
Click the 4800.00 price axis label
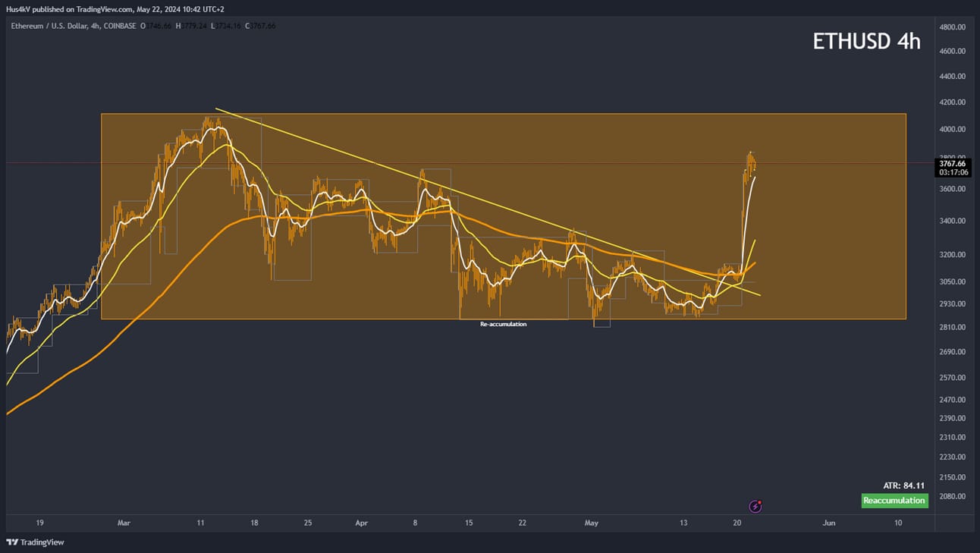click(952, 27)
